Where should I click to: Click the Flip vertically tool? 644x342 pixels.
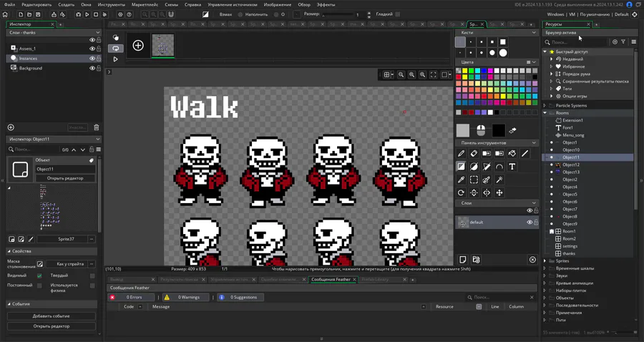pos(474,192)
